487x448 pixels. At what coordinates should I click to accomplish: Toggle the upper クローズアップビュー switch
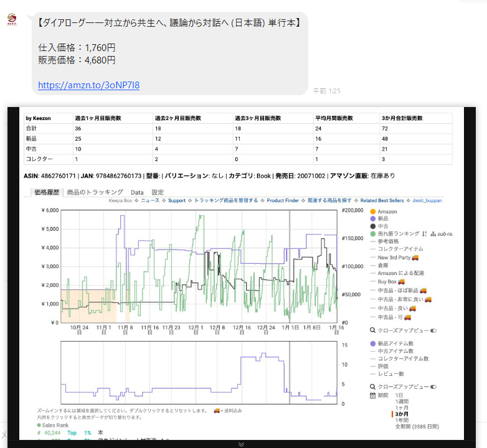pos(433,331)
